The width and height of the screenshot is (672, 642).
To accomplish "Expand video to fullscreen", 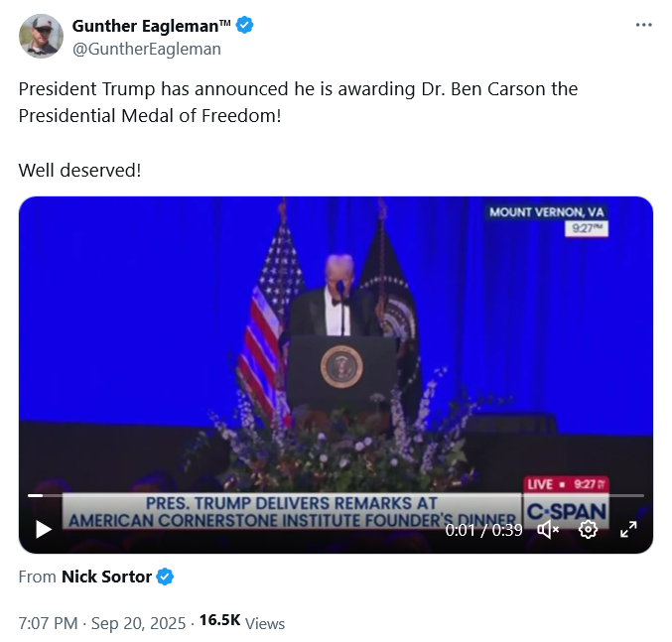I will tap(628, 530).
